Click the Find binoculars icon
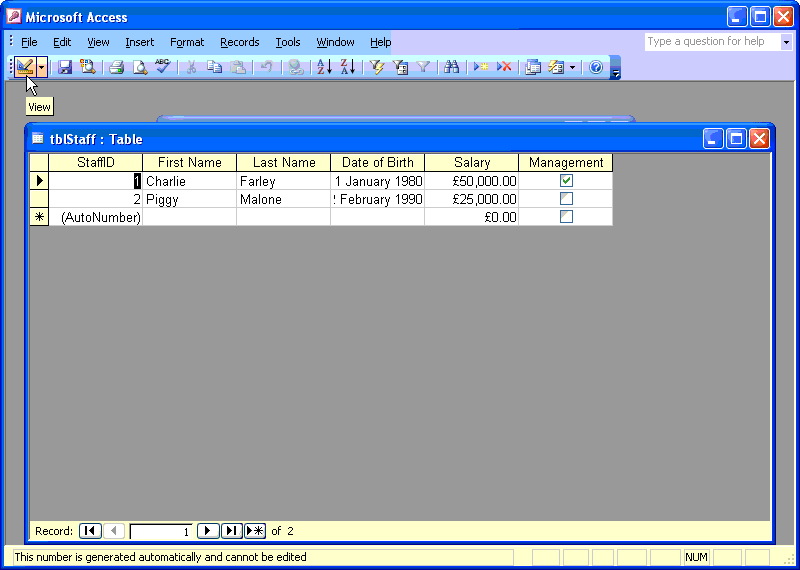 pos(452,67)
